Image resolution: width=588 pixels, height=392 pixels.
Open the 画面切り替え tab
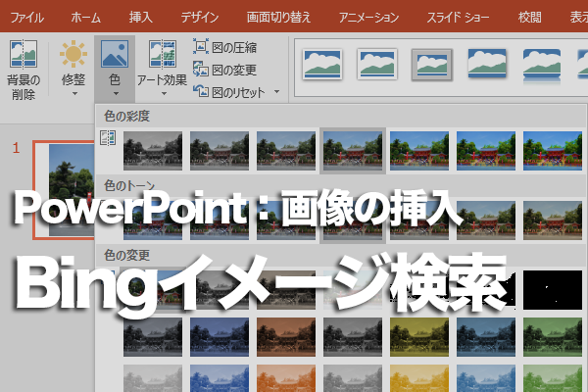pyautogui.click(x=278, y=18)
